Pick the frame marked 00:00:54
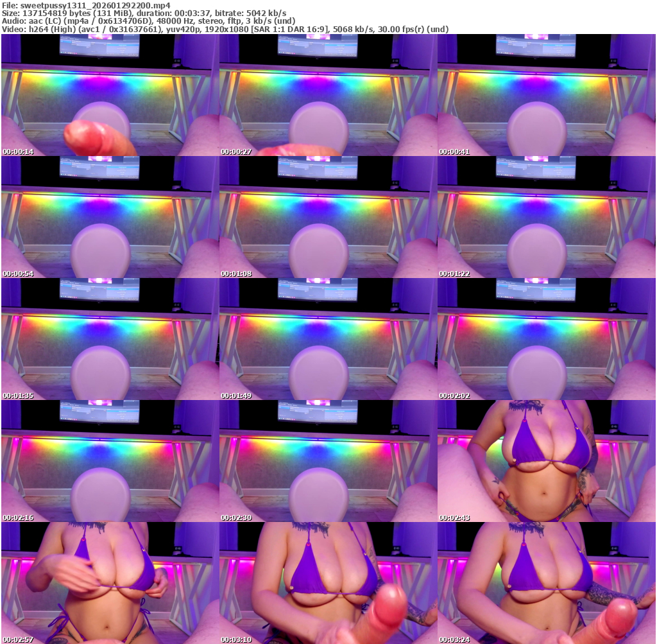This screenshot has height=644, width=657. tap(110, 217)
